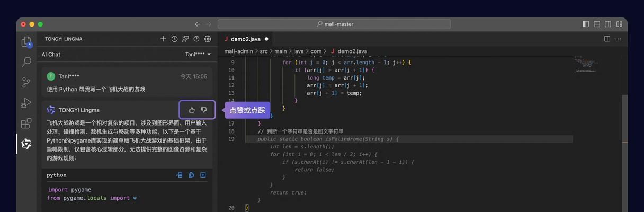Start a new chat with plus icon
The image size is (644, 212).
tap(163, 39)
